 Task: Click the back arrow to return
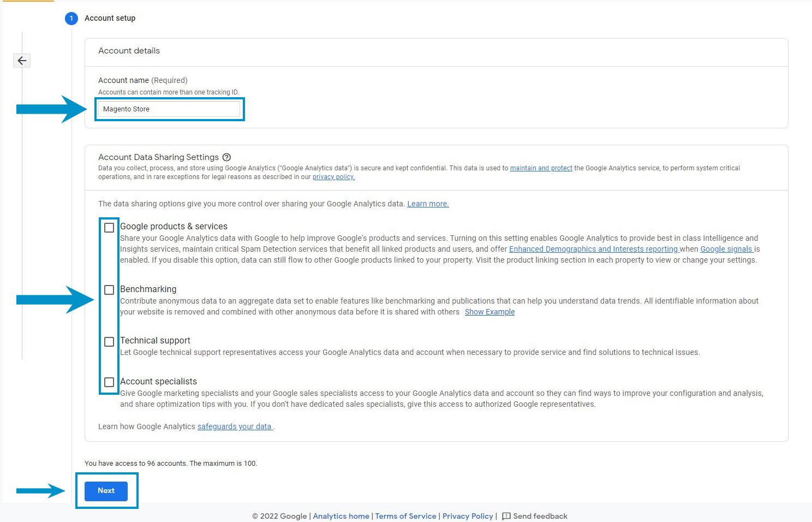(x=21, y=60)
